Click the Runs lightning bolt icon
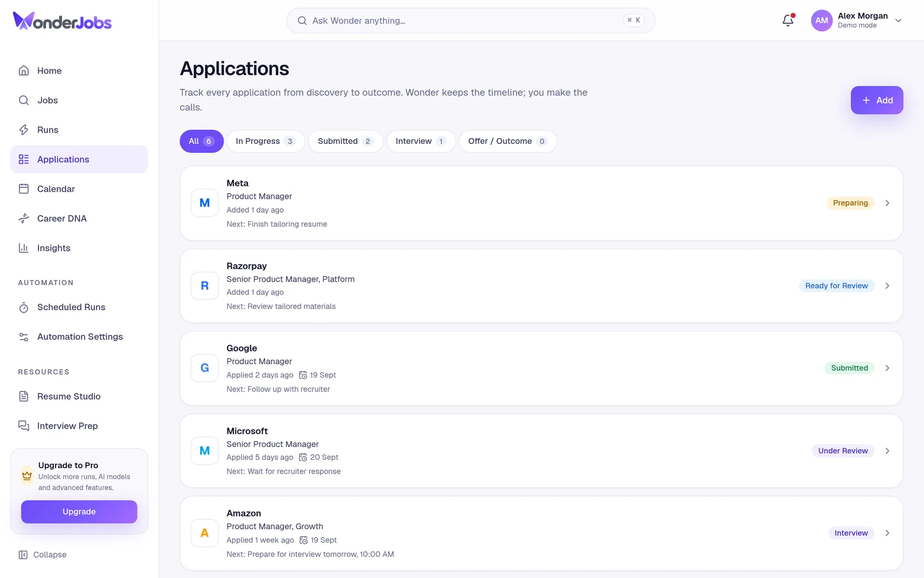Screen dimensions: 924x578 click(24, 130)
